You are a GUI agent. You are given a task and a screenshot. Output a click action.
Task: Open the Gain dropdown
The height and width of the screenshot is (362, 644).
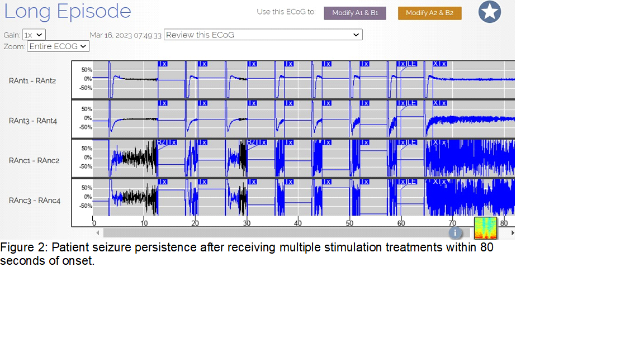pos(34,35)
